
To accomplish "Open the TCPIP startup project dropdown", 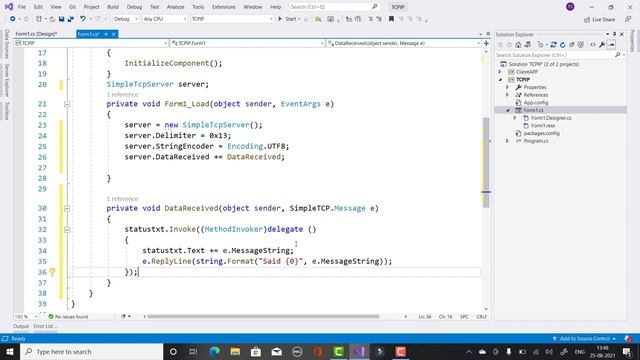I will 231,19.
